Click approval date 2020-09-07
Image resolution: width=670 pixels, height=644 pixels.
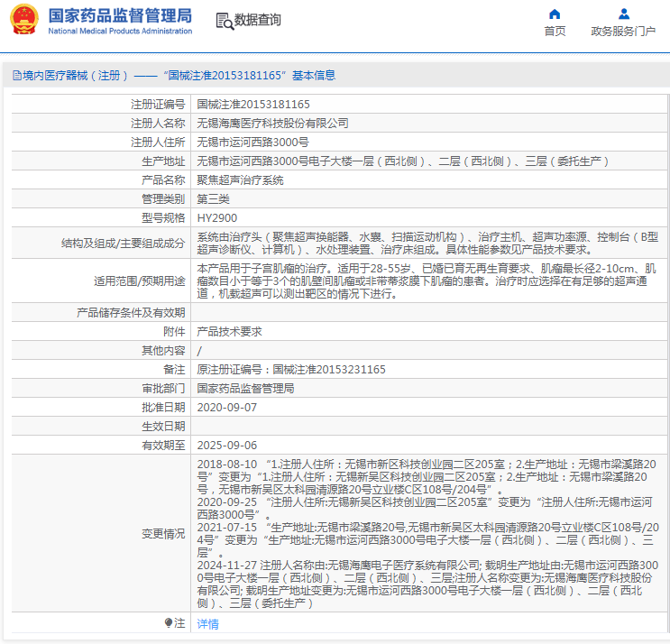227,408
